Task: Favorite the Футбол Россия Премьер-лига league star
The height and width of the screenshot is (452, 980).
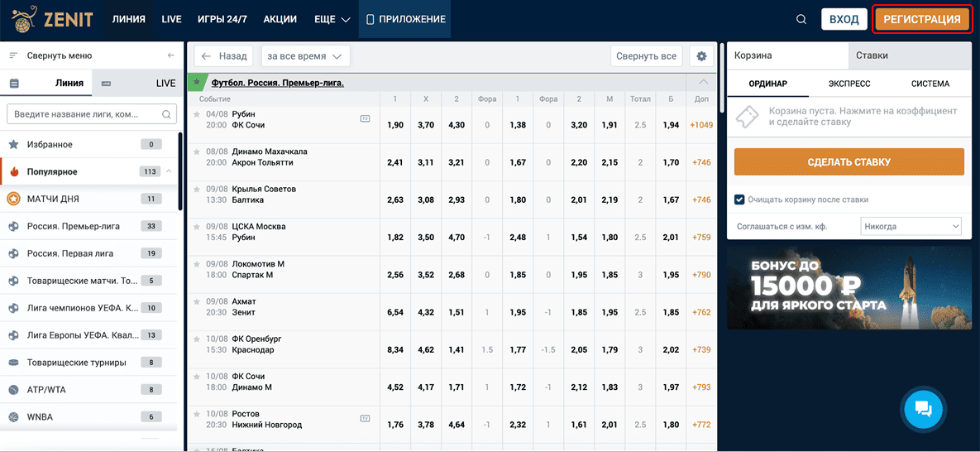Action: click(x=196, y=83)
